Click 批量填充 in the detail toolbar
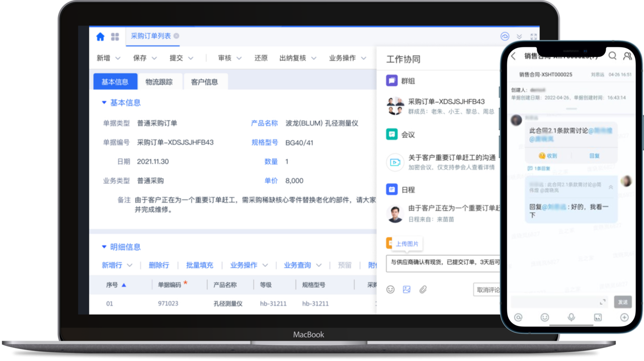Image resolution: width=644 pixels, height=361 pixels. click(x=200, y=265)
